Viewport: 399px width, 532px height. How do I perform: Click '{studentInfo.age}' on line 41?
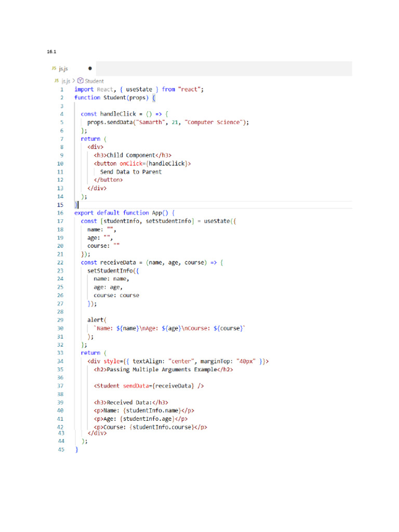[x=147, y=419]
